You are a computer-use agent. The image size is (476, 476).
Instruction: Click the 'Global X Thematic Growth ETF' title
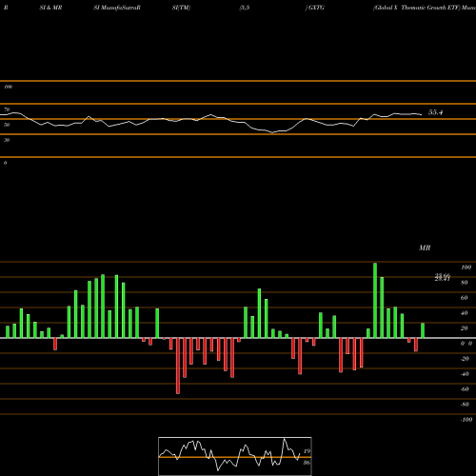[417, 8]
